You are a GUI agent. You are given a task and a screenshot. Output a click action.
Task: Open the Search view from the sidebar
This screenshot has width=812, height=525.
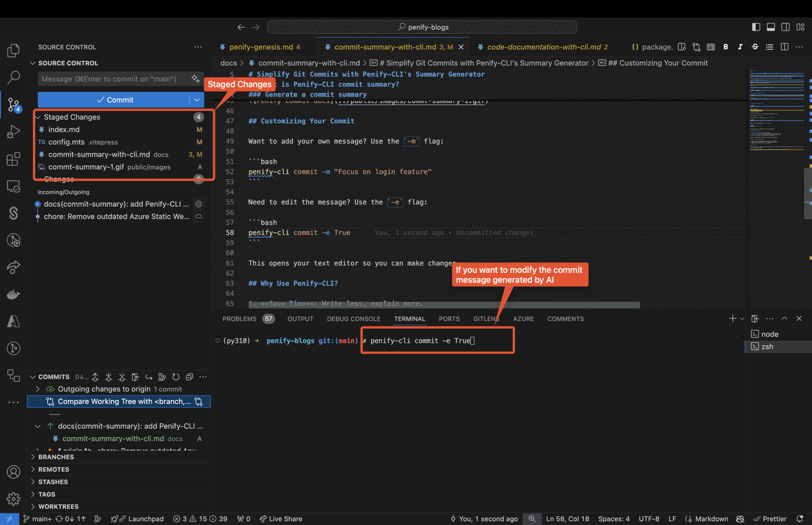[13, 77]
